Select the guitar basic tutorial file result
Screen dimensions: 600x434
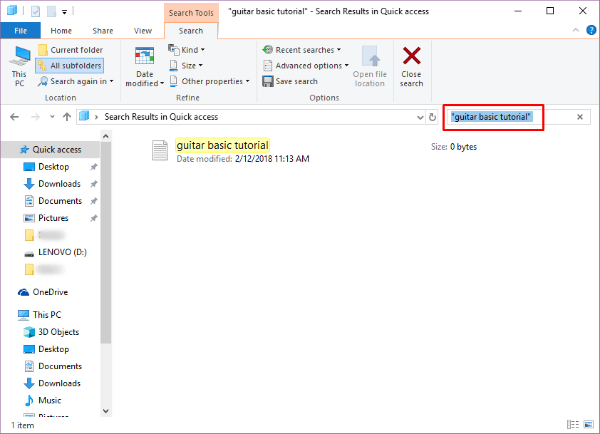tap(222, 145)
